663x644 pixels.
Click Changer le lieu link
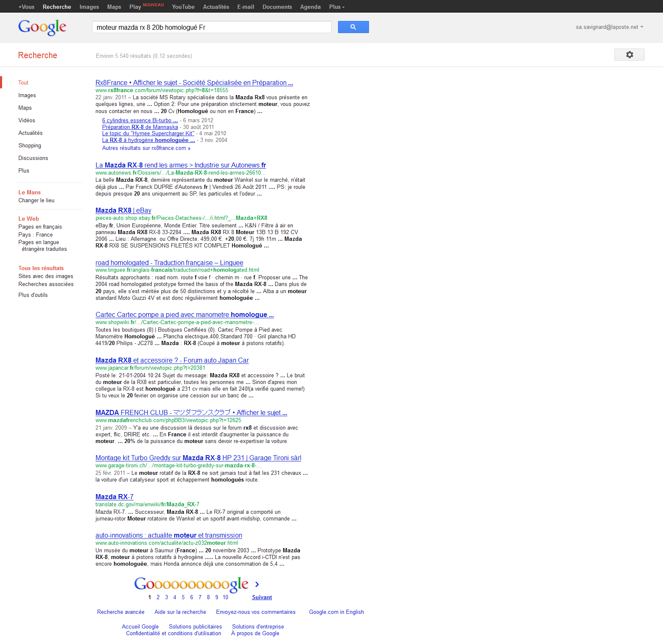36,201
